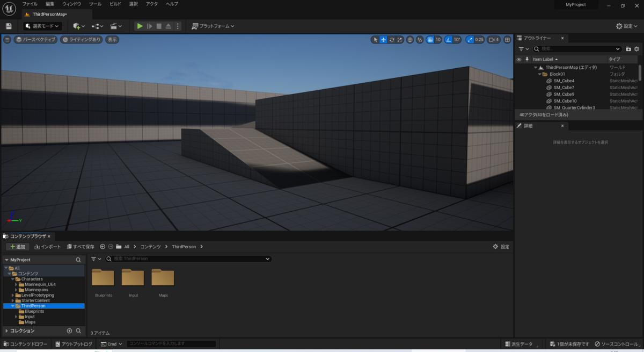This screenshot has height=352, width=644.
Task: Open the ライティングあり lighting menu
Action: click(81, 40)
